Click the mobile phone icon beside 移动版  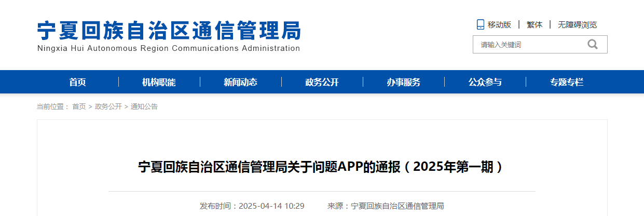480,24
